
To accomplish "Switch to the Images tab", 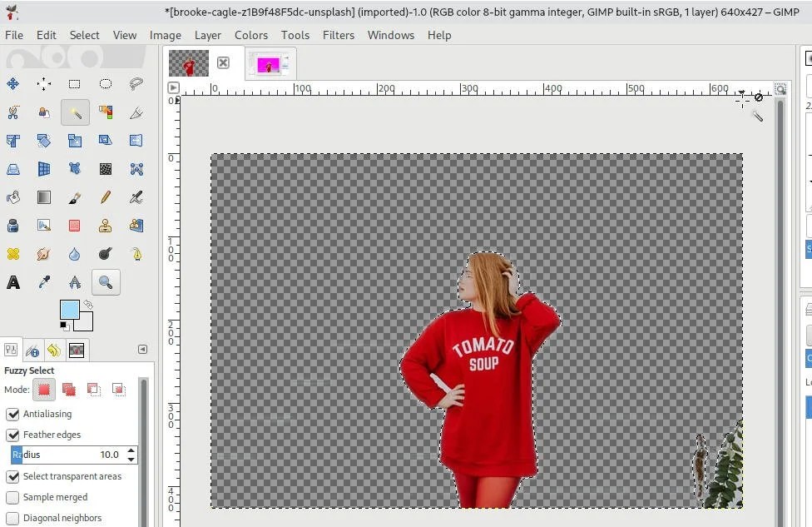I will point(77,351).
